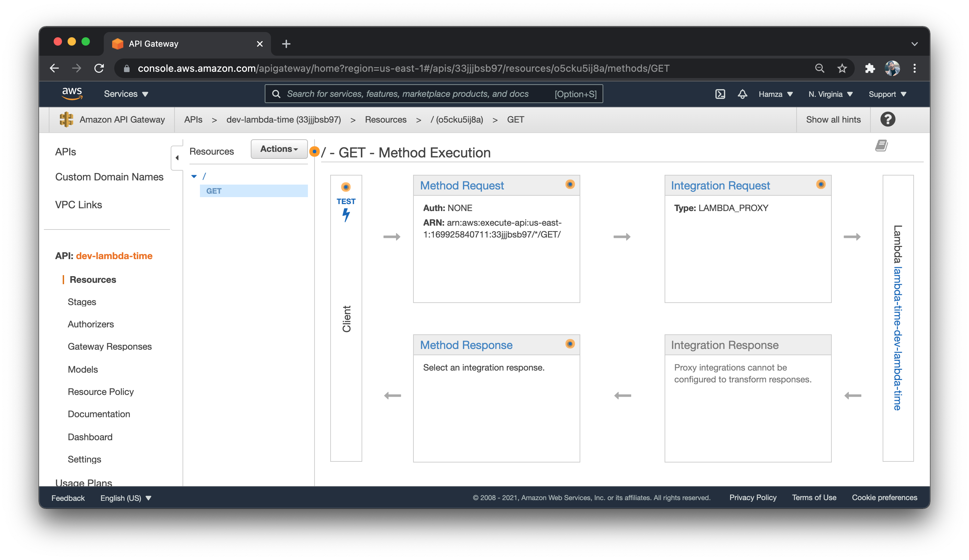
Task: Open the notifications bell icon
Action: point(742,94)
